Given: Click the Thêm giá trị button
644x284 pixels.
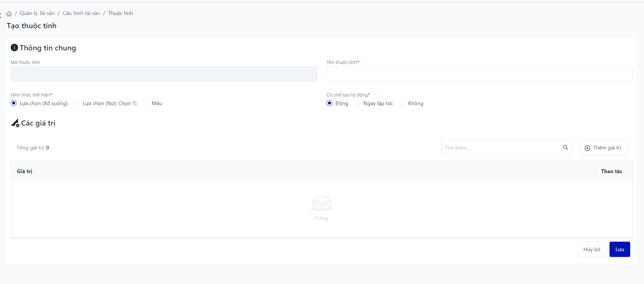Looking at the screenshot, I should [603, 148].
